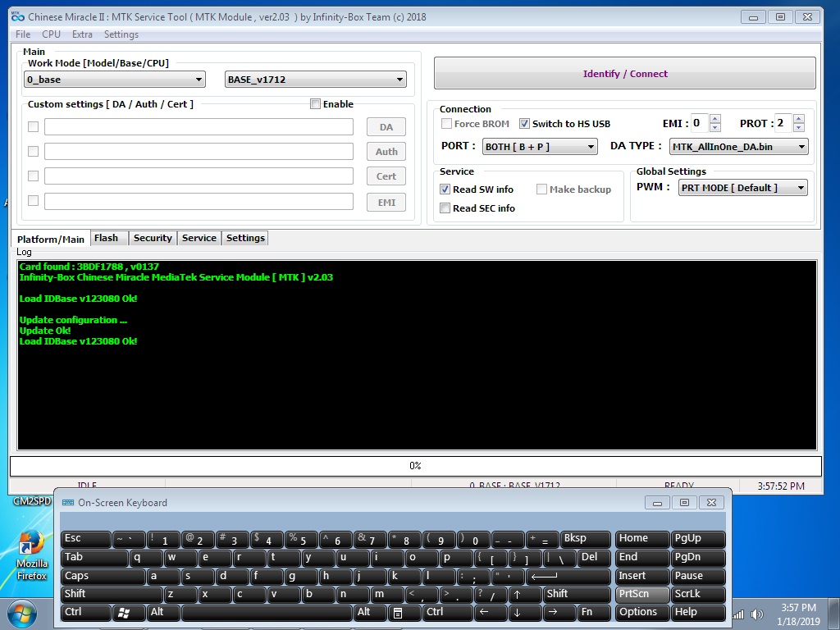The width and height of the screenshot is (840, 630).
Task: Enable Read SEC info checkbox
Action: point(445,208)
